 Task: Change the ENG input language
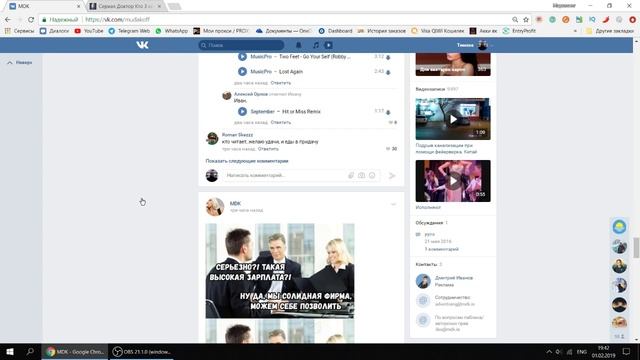coord(582,352)
